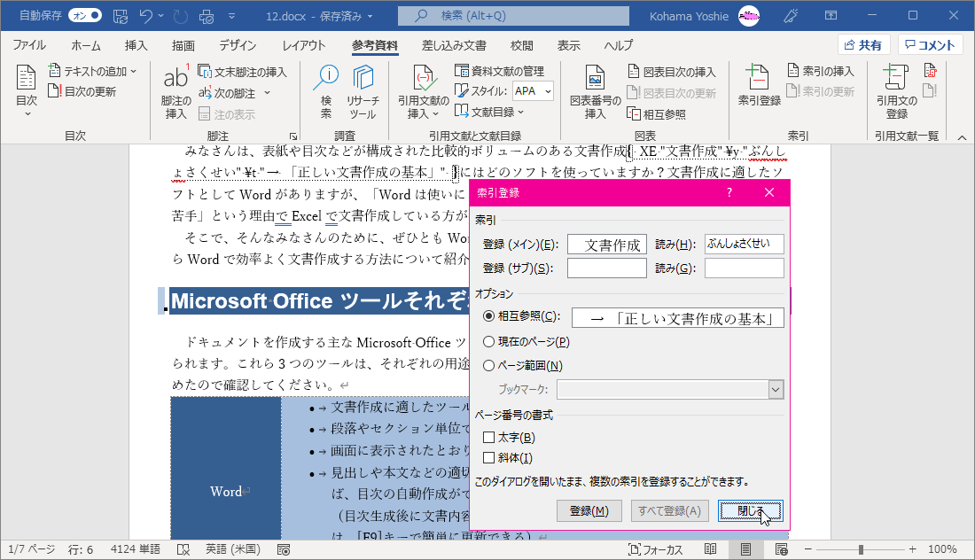Image resolution: width=975 pixels, height=560 pixels.
Task: Click 共有 share button
Action: (863, 45)
